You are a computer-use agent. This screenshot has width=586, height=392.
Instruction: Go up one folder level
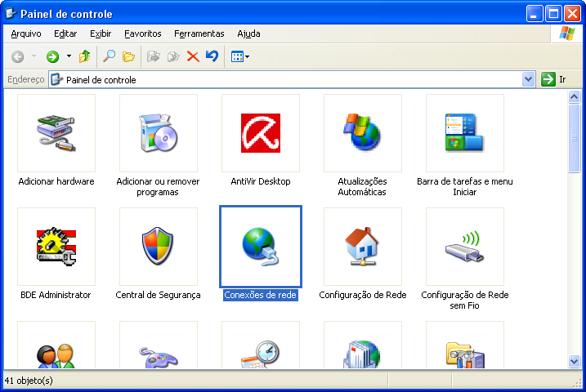tap(85, 56)
